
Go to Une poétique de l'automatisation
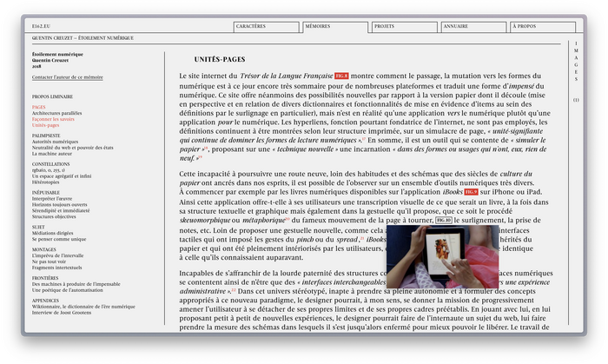point(68,290)
